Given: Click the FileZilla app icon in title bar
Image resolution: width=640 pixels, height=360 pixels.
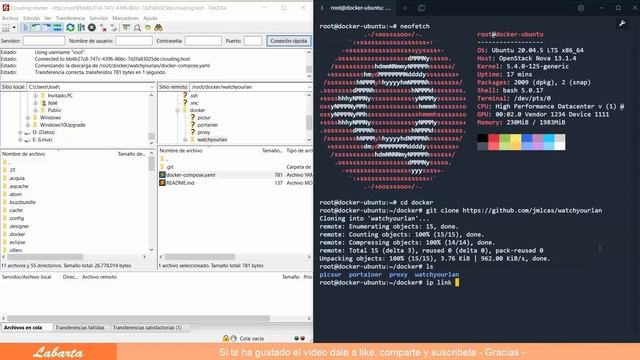Looking at the screenshot, I should click(x=6, y=8).
